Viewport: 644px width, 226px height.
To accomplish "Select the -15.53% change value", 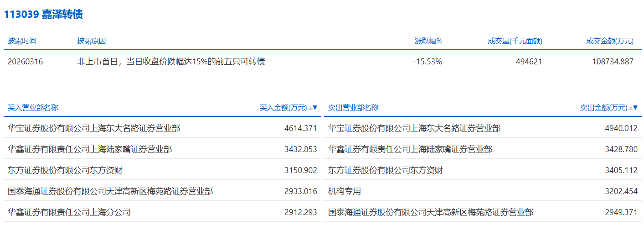I will [x=428, y=61].
